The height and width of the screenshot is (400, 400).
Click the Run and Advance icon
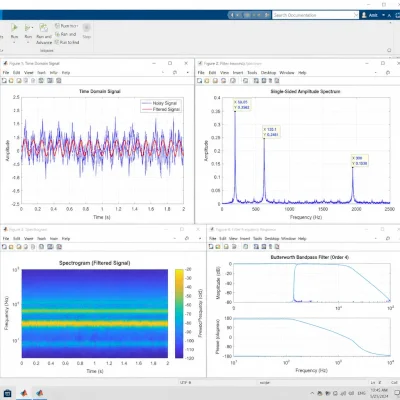(43, 28)
